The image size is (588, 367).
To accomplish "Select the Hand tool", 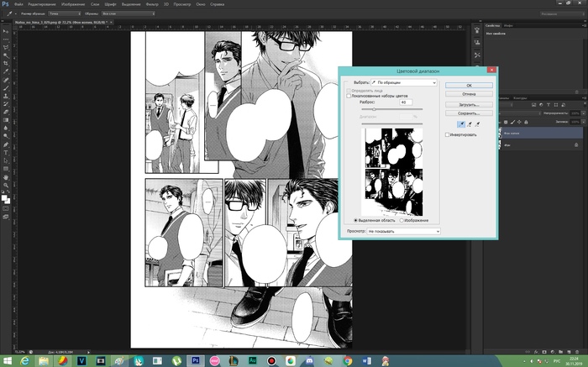I will 6,177.
